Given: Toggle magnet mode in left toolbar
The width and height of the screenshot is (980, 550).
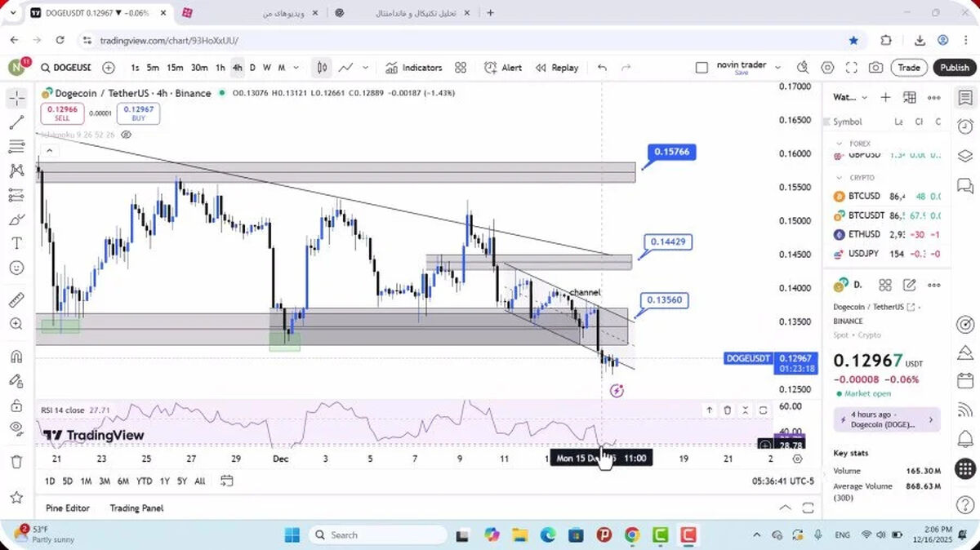Looking at the screenshot, I should point(16,357).
